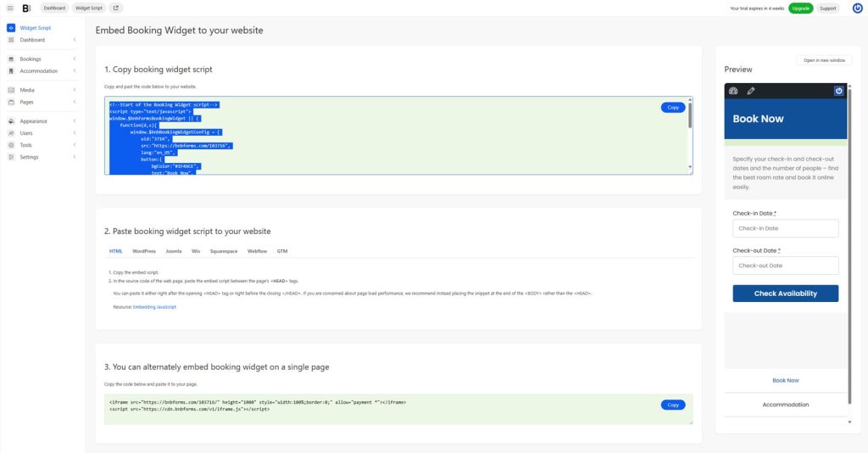The image size is (868, 453).
Task: Click the Dashboard sidebar grid icon
Action: tap(11, 40)
